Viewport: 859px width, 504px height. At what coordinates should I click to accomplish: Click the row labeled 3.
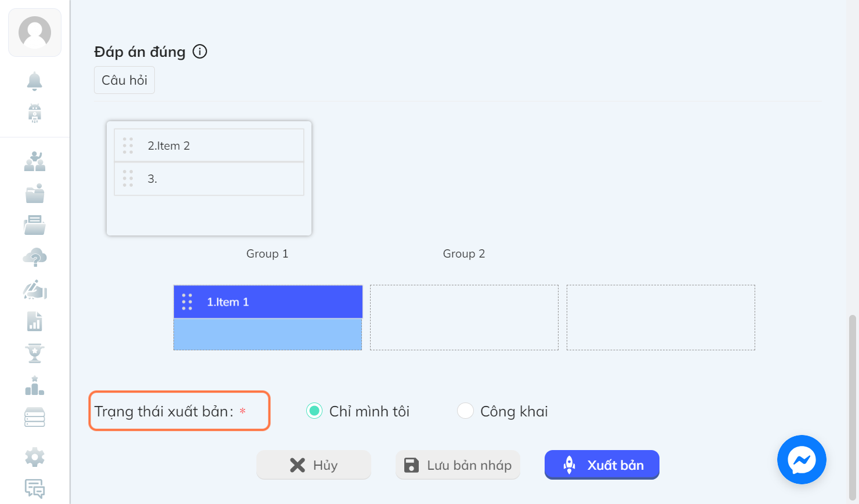tap(209, 179)
